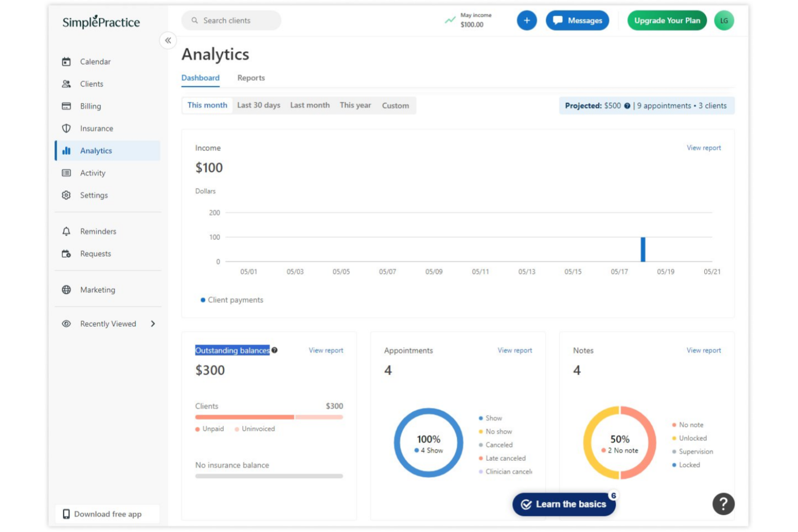Image resolution: width=798 pixels, height=532 pixels.
Task: Select the Last 30 days range
Action: 259,106
